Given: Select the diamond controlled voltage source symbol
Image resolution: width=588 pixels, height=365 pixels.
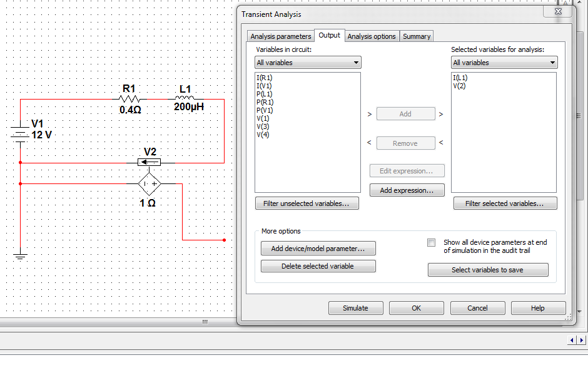Looking at the screenshot, I should pyautogui.click(x=150, y=184).
